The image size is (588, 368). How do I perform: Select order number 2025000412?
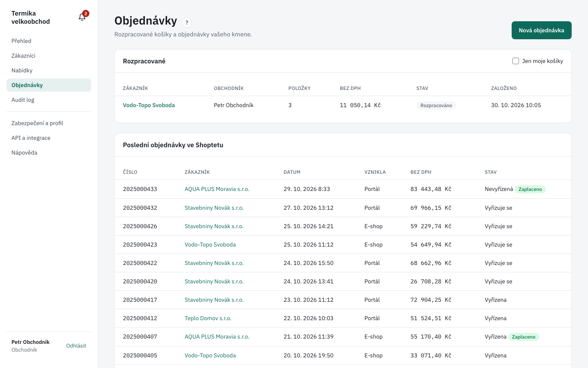pos(140,318)
